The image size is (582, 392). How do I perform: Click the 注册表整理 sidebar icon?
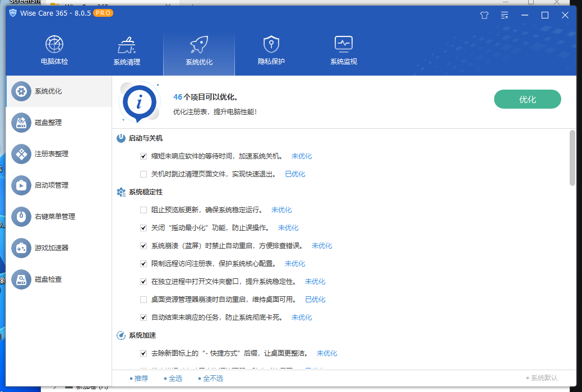21,154
